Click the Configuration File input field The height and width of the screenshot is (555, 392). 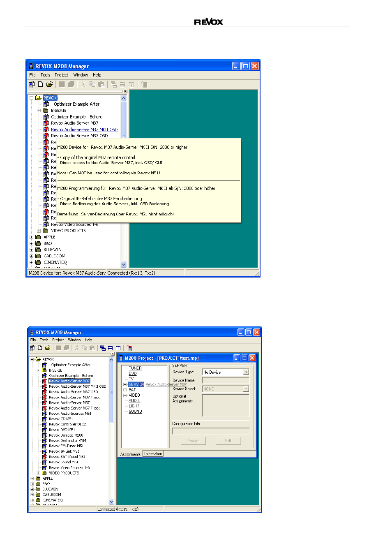click(211, 431)
